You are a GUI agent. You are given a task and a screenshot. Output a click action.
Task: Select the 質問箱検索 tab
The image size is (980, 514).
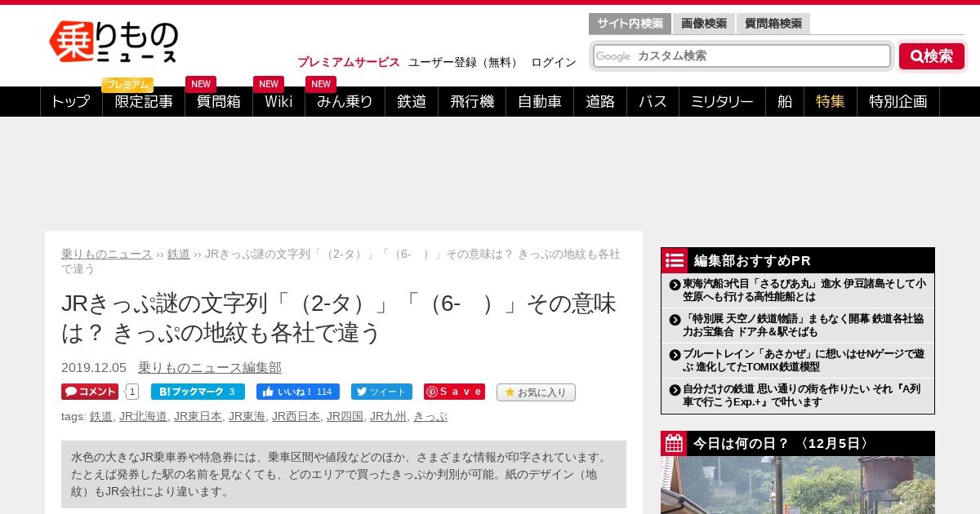773,24
